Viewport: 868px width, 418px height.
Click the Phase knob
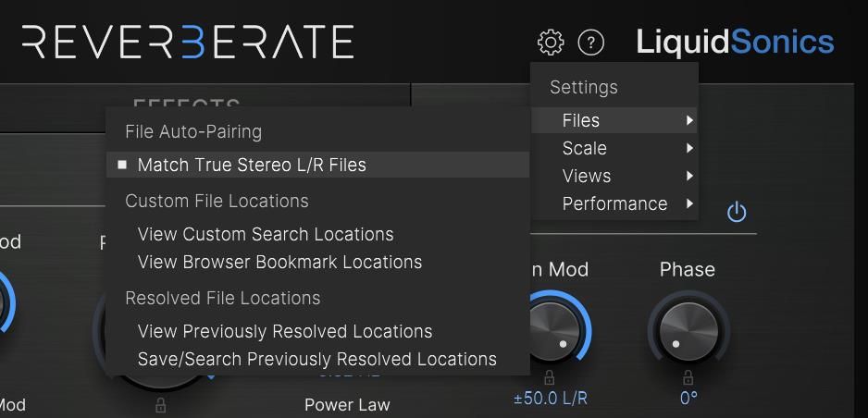(688, 331)
